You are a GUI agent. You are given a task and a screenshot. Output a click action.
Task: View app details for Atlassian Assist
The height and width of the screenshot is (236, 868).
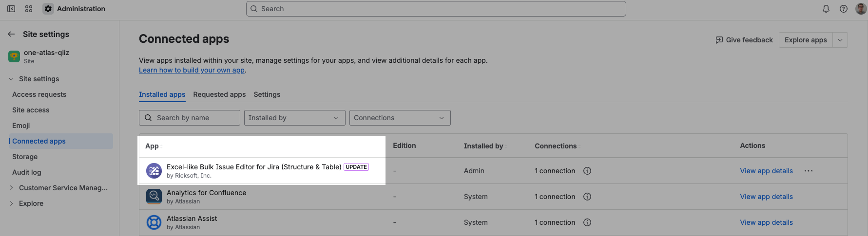tap(766, 222)
